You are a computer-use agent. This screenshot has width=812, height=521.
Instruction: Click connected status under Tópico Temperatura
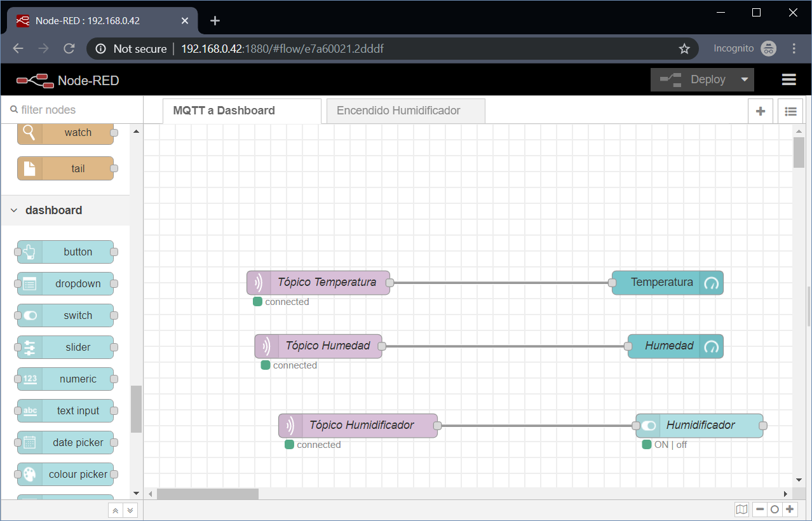click(x=287, y=302)
